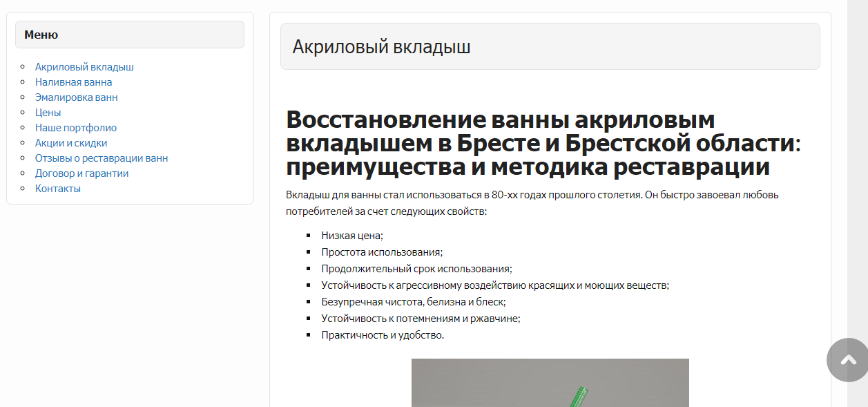The height and width of the screenshot is (407, 868).
Task: Click the intro paragraph beginning Вкладыш для ванны
Action: pos(532,203)
